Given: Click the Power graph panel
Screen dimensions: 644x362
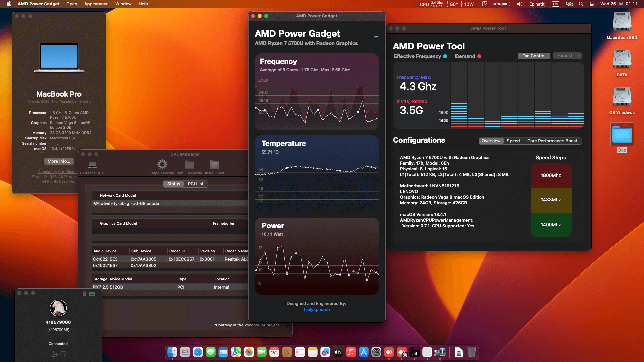Looking at the screenshot, I should 317,256.
